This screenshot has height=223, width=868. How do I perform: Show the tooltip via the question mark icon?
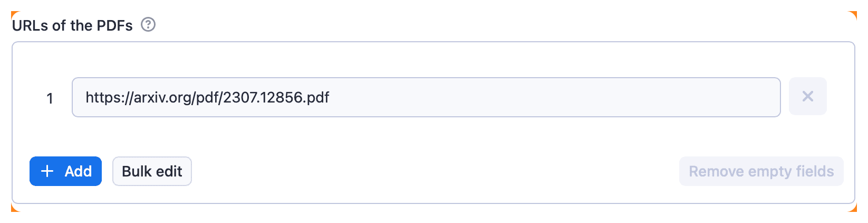click(148, 25)
